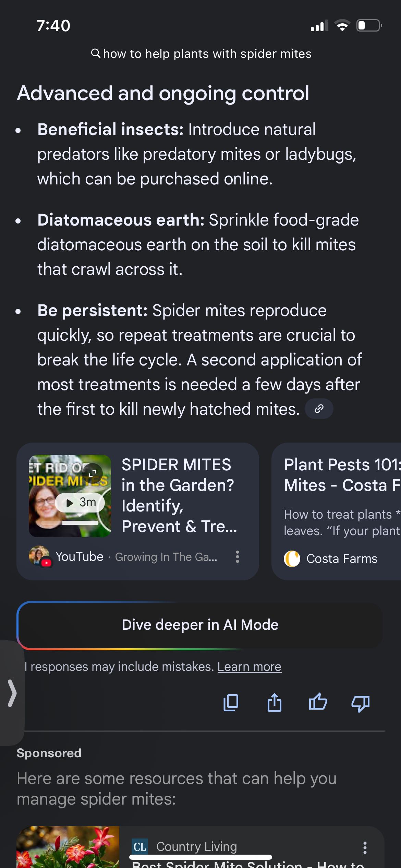
Task: Open the source link chip after 'hatched mites'
Action: (x=319, y=409)
